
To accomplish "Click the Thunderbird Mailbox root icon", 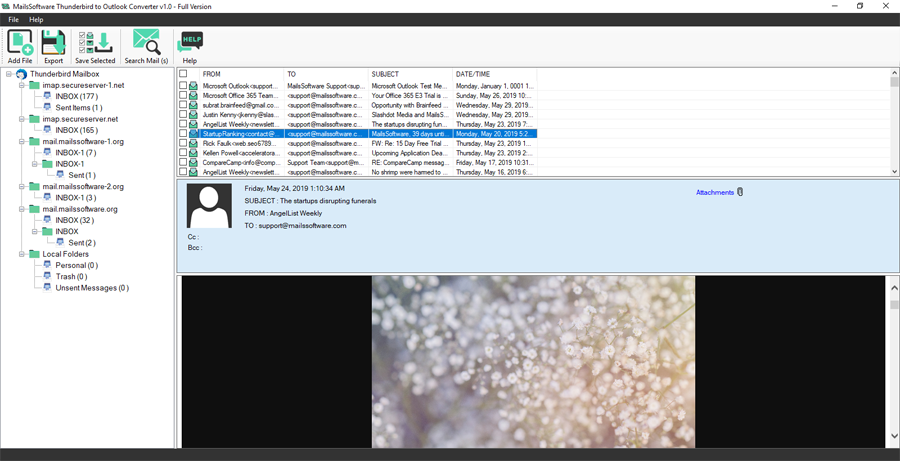I will pyautogui.click(x=22, y=74).
